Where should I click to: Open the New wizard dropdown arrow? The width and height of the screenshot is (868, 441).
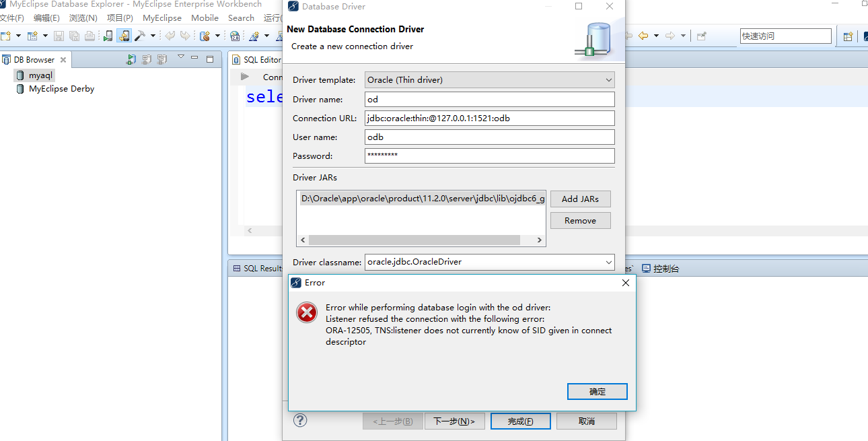[18, 36]
